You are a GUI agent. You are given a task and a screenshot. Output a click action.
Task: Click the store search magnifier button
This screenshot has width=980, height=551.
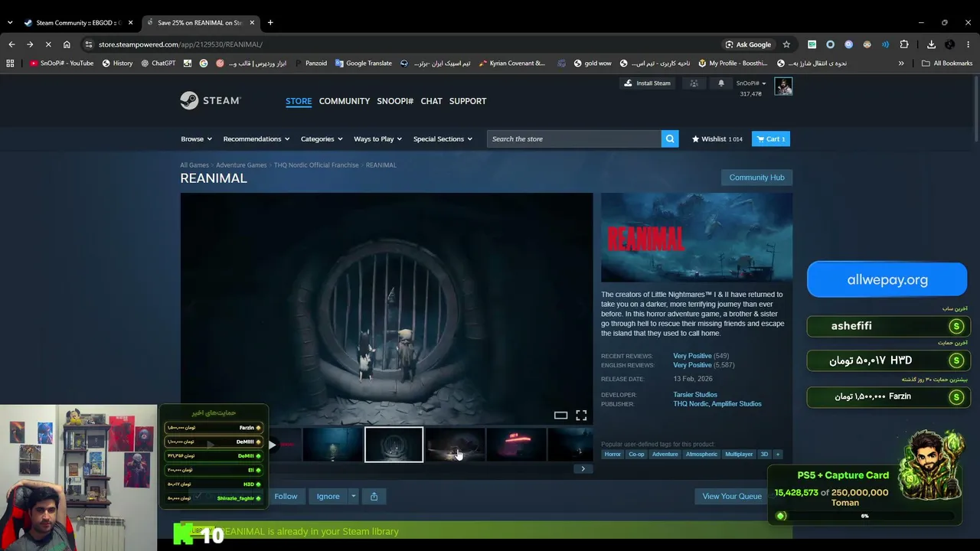click(x=670, y=139)
